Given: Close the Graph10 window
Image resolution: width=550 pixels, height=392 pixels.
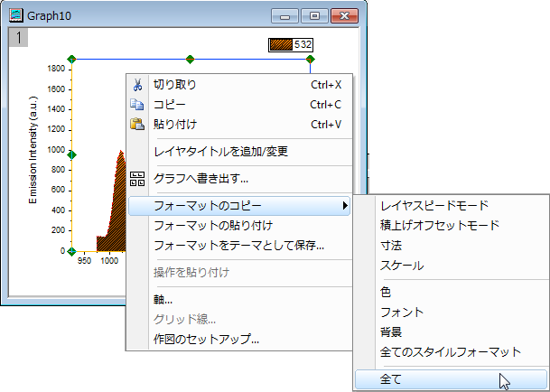Looking at the screenshot, I should click(x=344, y=16).
